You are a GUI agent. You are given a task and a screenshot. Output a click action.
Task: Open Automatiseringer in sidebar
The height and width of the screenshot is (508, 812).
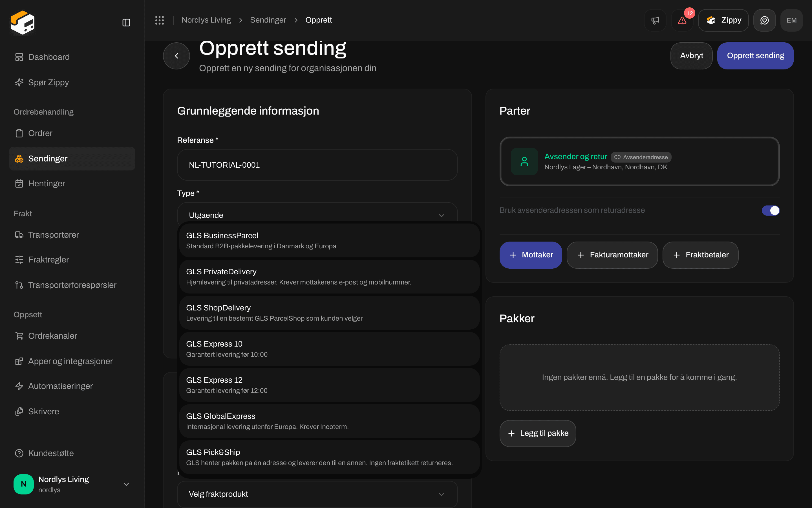(x=72, y=386)
